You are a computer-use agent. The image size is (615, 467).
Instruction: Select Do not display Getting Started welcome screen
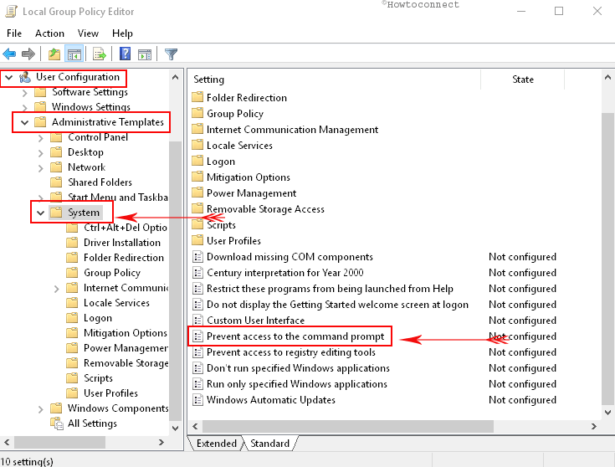point(337,304)
